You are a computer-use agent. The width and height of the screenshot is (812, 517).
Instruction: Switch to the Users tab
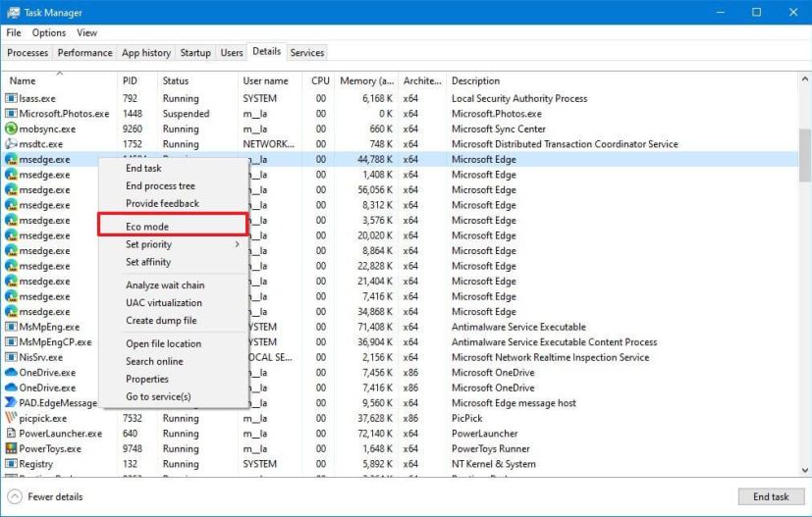coord(232,53)
